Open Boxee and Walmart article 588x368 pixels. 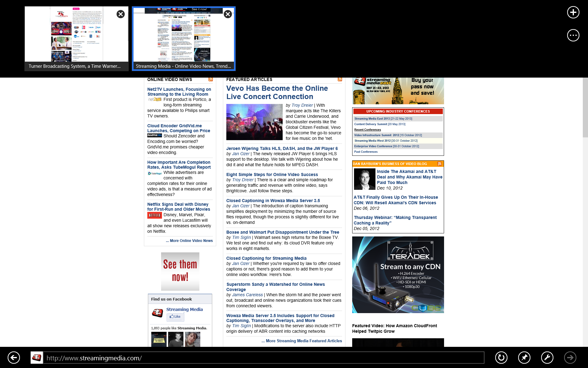click(283, 232)
